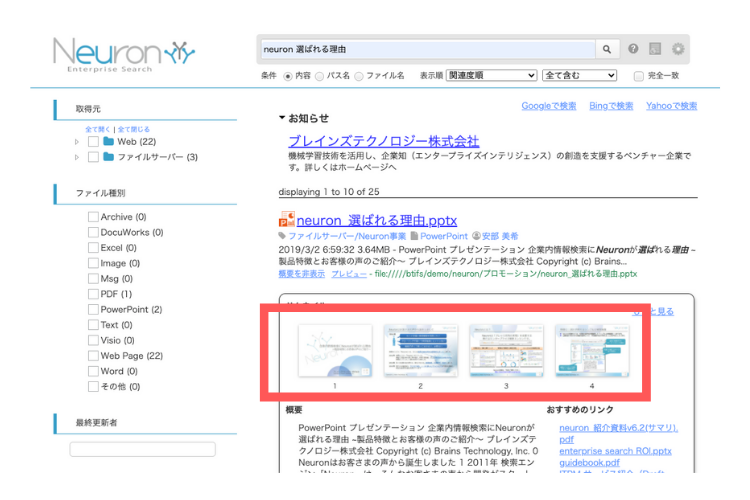
Task: Click 全て開く to expand all
Action: pyautogui.click(x=98, y=129)
